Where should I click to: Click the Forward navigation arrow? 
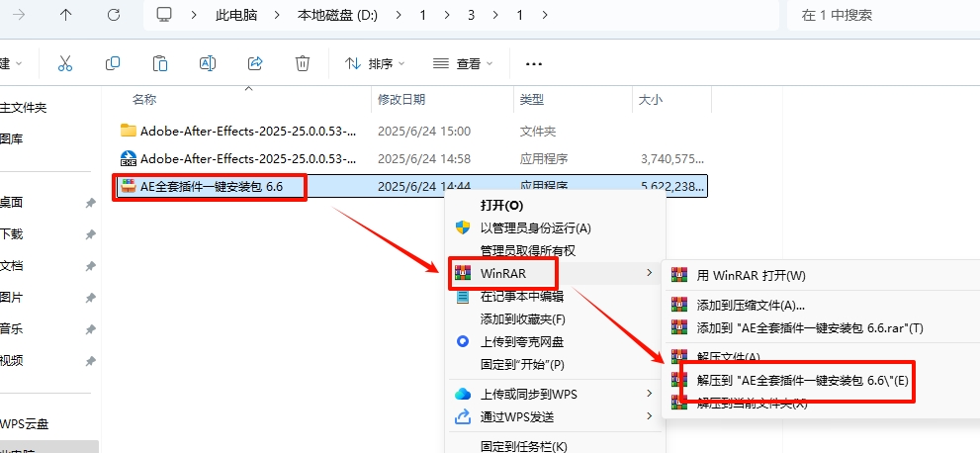point(19,15)
